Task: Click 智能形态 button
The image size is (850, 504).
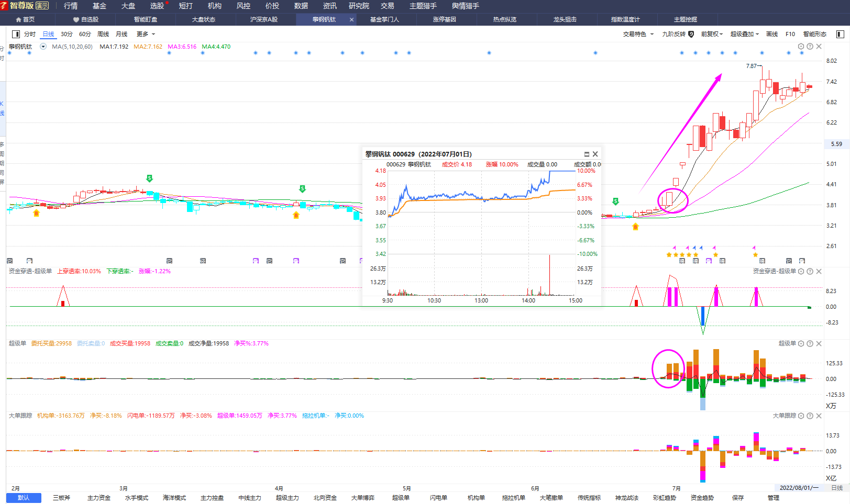Action: pyautogui.click(x=814, y=34)
